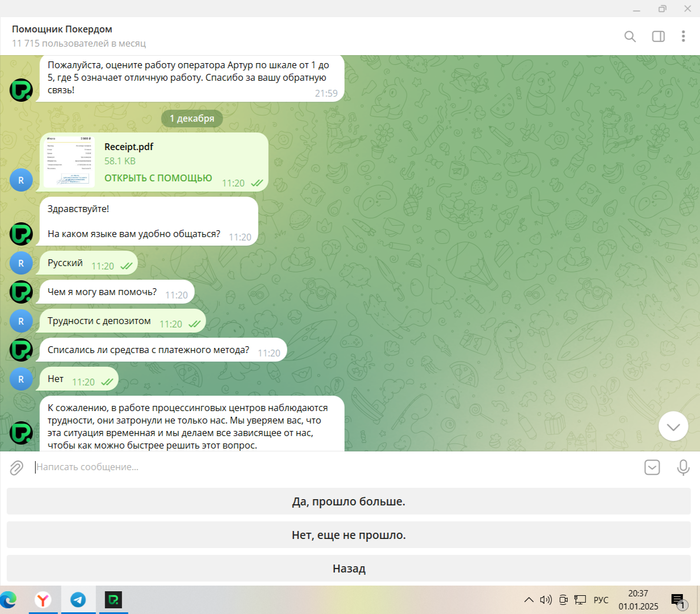Viewport: 700px width, 614px height.
Task: Open 'Помощник Покердом' chat title profile
Action: coord(62,29)
